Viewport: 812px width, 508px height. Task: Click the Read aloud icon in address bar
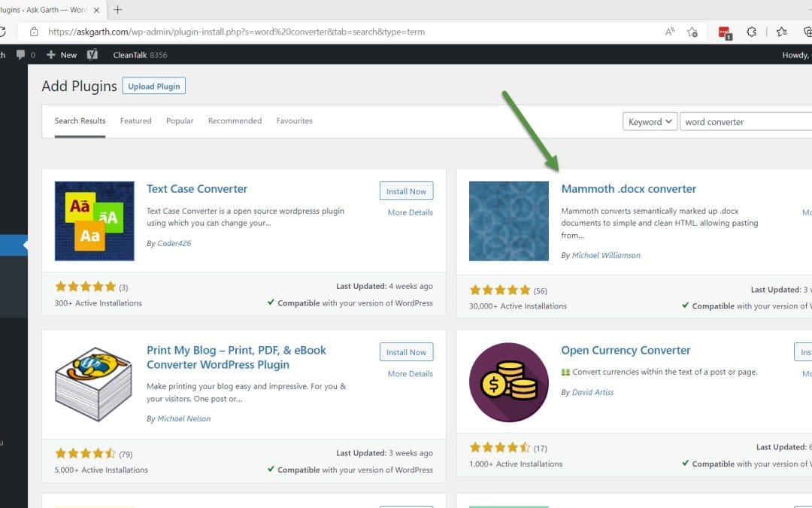pos(670,32)
